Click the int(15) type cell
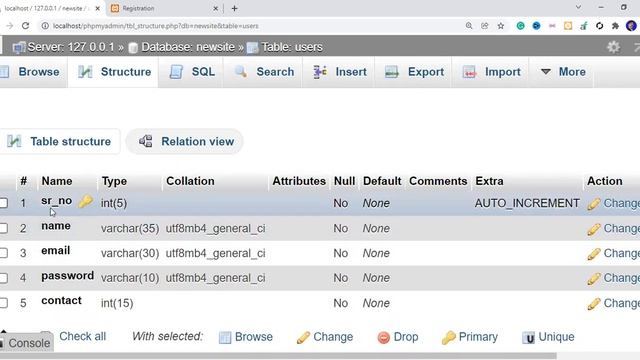The width and height of the screenshot is (640, 360). click(117, 303)
